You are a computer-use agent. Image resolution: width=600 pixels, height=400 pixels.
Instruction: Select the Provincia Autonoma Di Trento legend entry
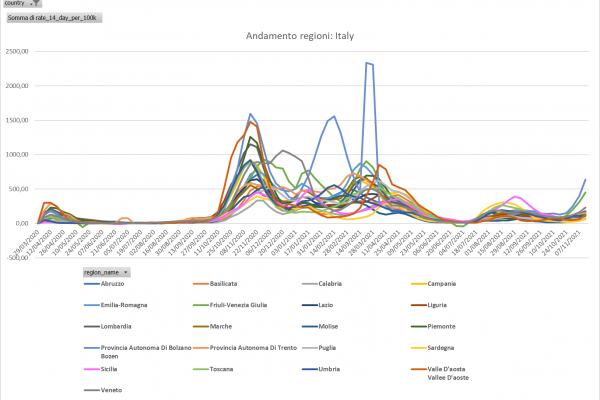245,348
